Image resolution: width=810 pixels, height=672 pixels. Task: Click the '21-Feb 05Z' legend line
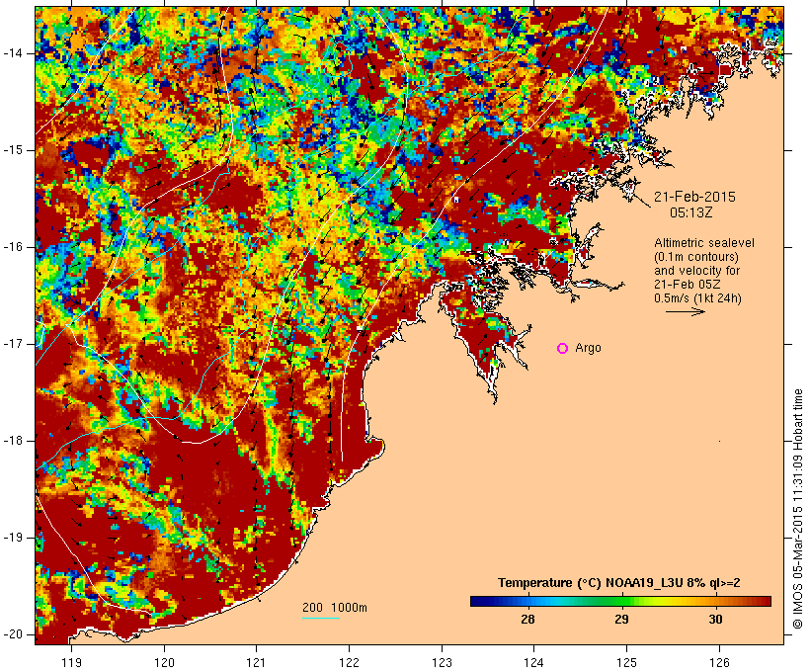pyautogui.click(x=688, y=285)
